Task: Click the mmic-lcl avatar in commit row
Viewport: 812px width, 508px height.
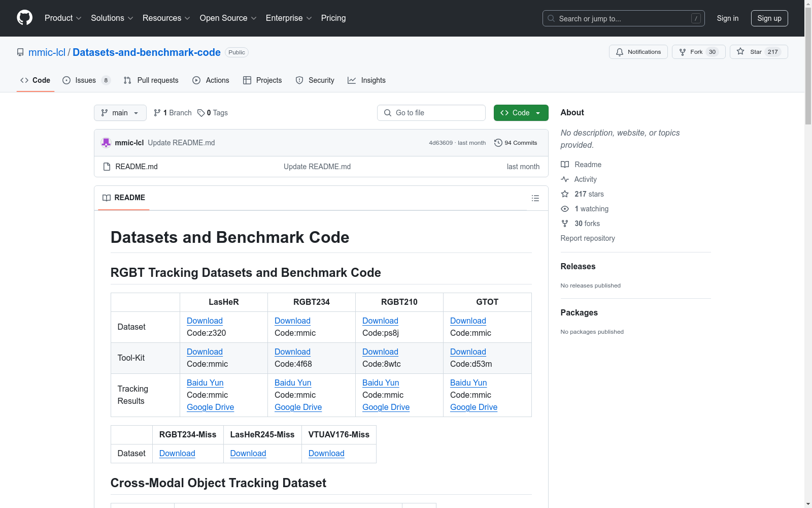Action: pyautogui.click(x=106, y=143)
